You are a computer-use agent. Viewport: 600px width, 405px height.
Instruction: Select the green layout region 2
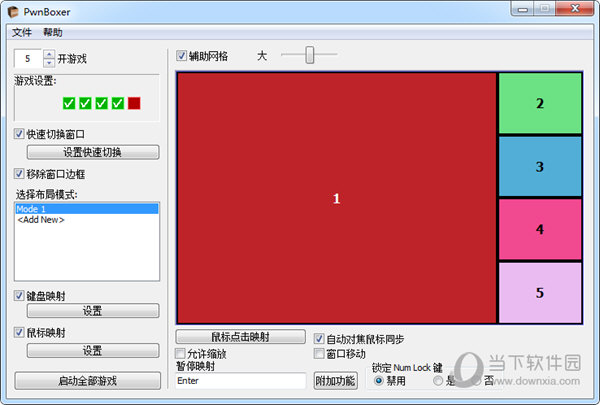pyautogui.click(x=540, y=103)
